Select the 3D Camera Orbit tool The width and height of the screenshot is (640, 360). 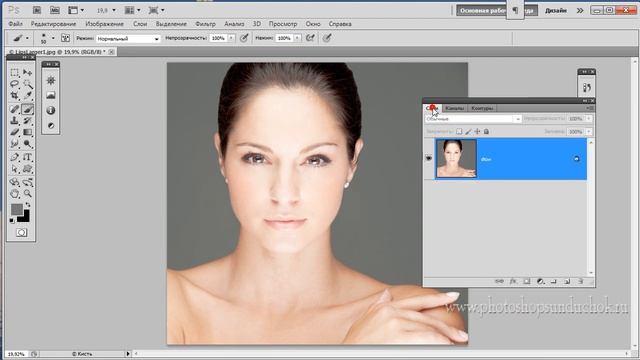[27, 182]
